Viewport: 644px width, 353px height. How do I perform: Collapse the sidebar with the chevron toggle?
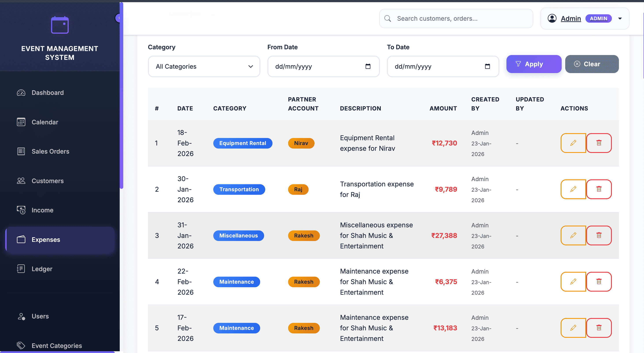click(x=119, y=18)
